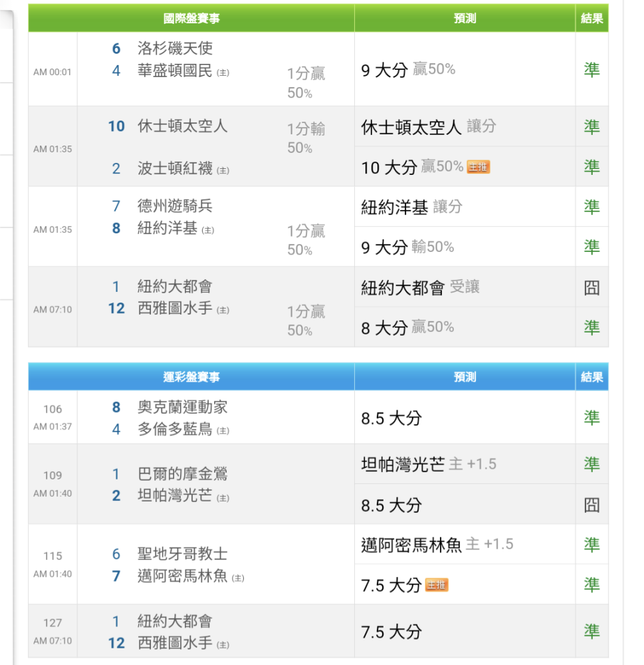Click score 10 beside 休士頓太空人
The width and height of the screenshot is (644, 665).
[x=116, y=126]
